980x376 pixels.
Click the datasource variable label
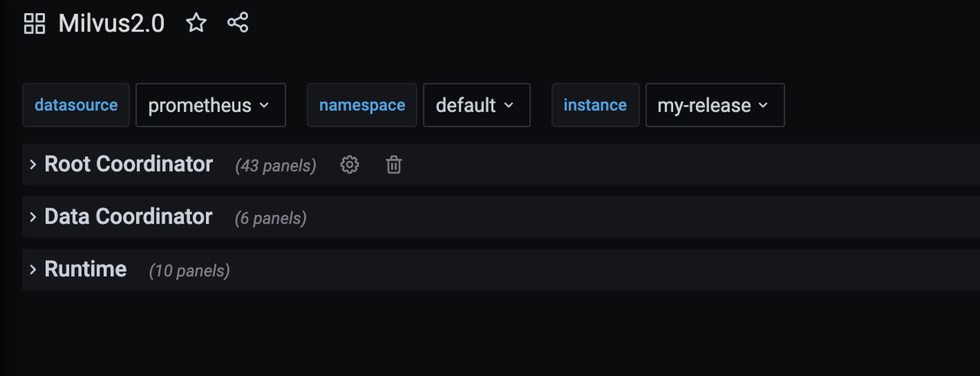(x=77, y=105)
